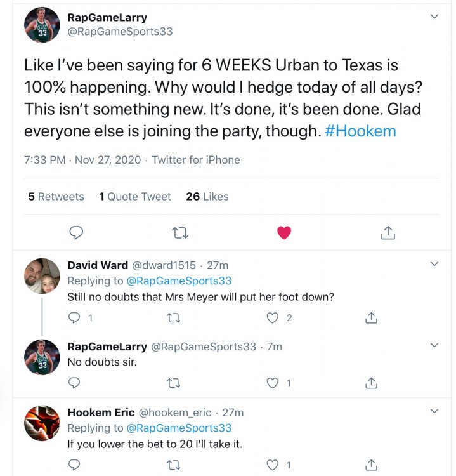Reply to Hookem Eric's comment

74,465
